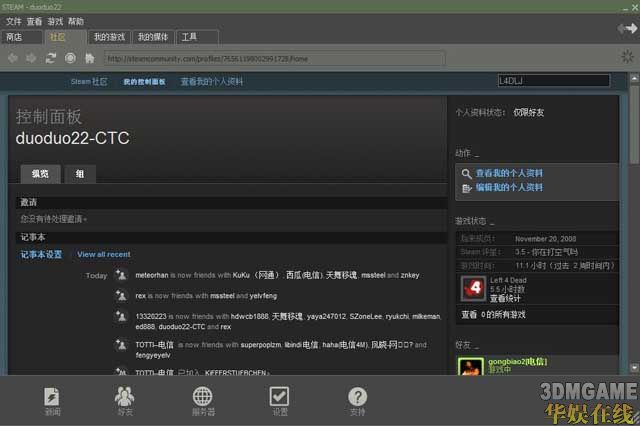Open 新闻 (News) icon in bottom bar

[52, 400]
